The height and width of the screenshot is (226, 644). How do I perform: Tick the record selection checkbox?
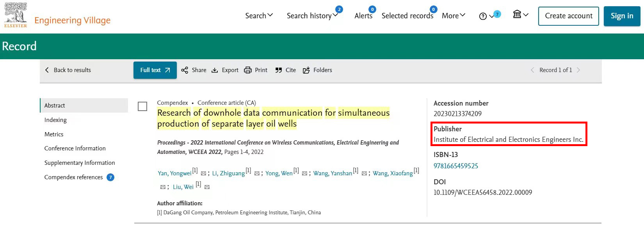point(142,106)
